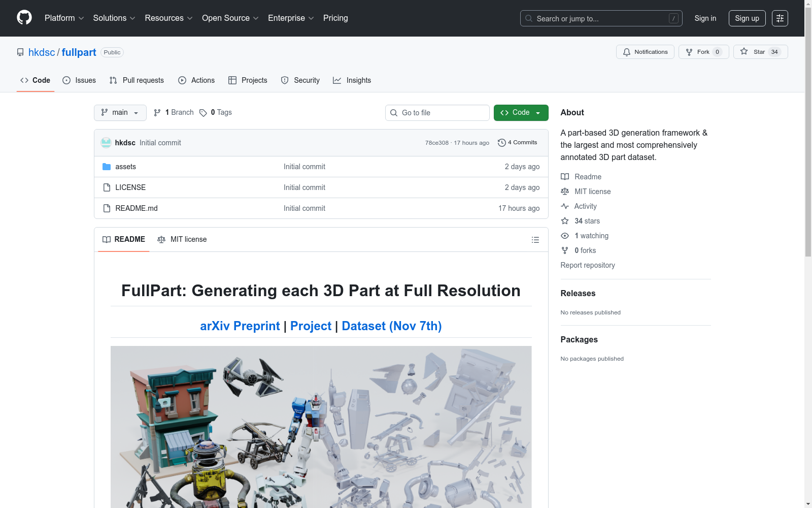812x508 pixels.
Task: Open the README outline icon
Action: pos(535,240)
